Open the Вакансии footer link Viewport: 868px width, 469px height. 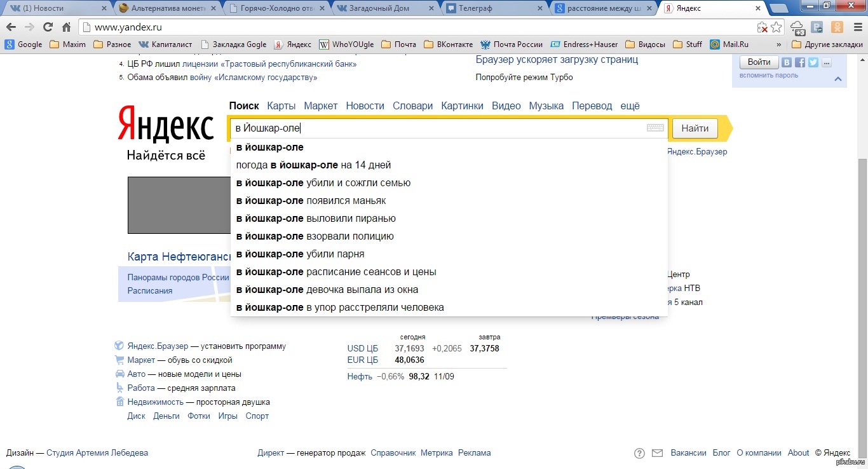click(x=688, y=453)
